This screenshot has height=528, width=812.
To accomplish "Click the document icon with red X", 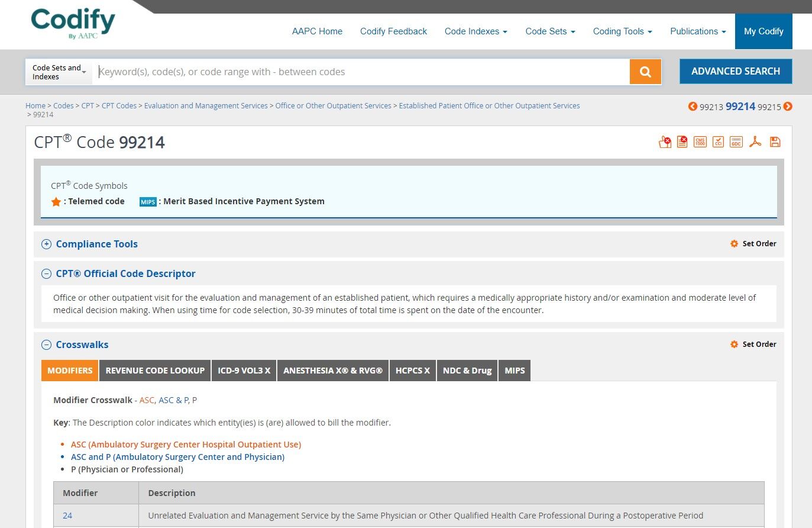I will [x=682, y=142].
